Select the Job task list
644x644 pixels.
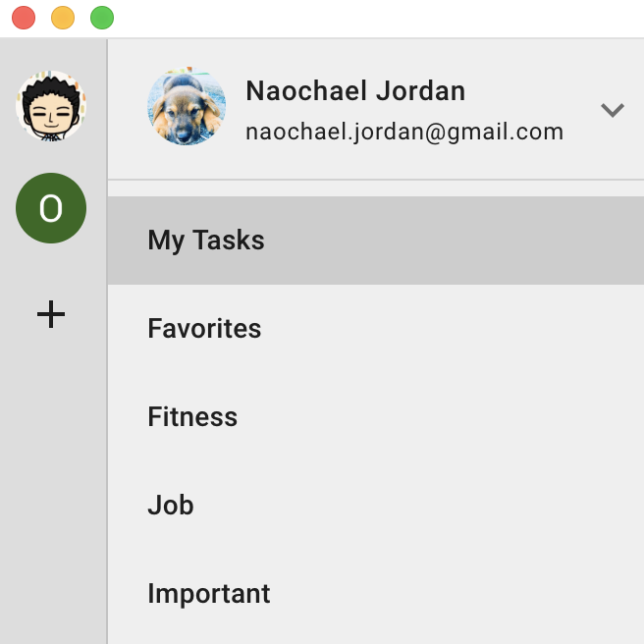pyautogui.click(x=376, y=506)
